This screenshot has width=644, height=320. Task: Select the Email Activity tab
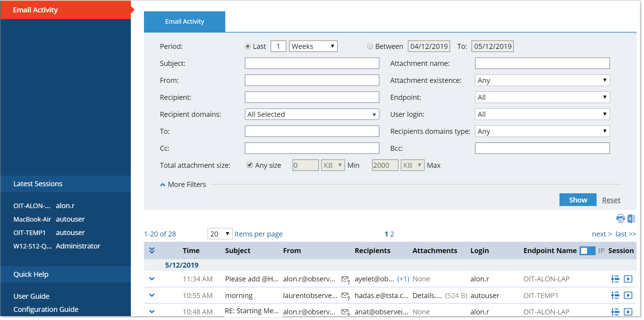(184, 22)
